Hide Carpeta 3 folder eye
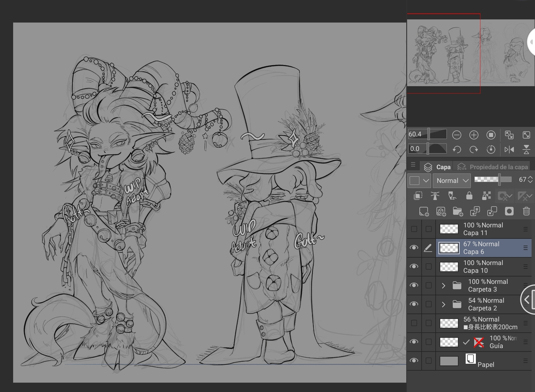The image size is (535, 392). tap(414, 285)
